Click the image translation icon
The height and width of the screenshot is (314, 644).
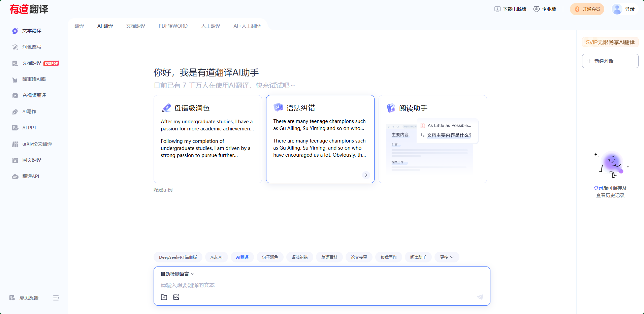coord(176,297)
